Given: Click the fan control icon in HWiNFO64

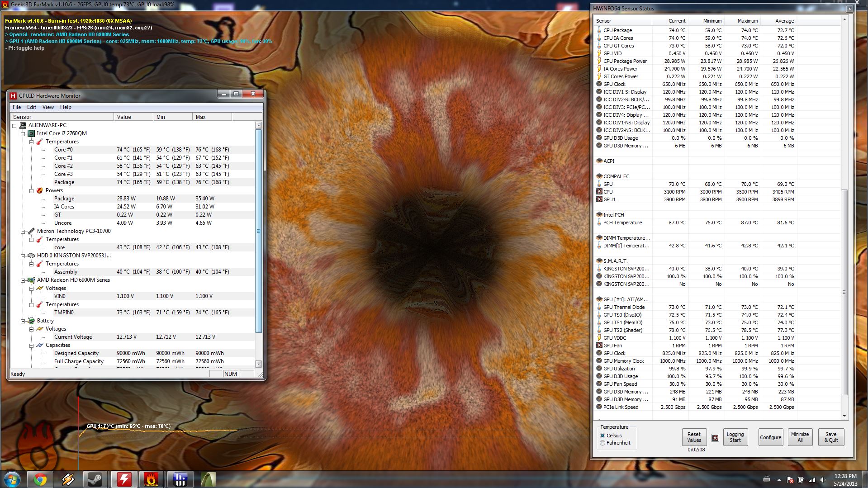Looking at the screenshot, I should (x=715, y=438).
